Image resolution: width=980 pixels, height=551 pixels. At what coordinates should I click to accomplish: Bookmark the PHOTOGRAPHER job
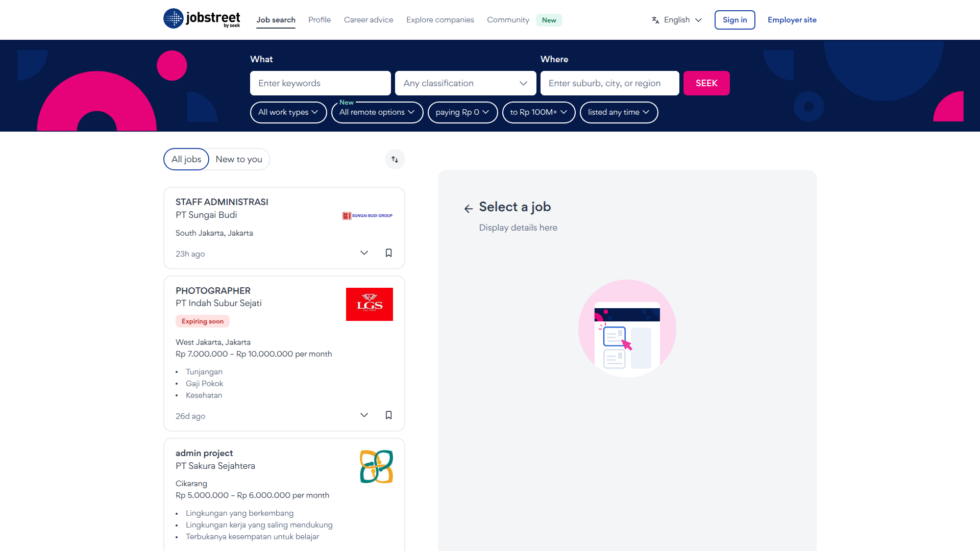tap(388, 415)
